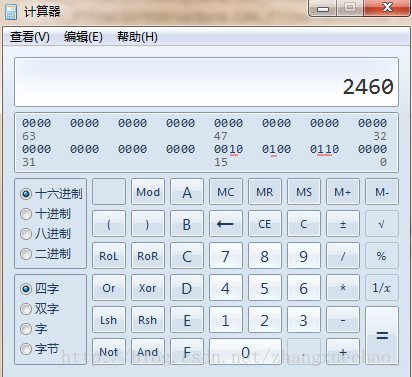Image resolution: width=412 pixels, height=377 pixels.
Task: Click the percent % button
Action: point(382,256)
